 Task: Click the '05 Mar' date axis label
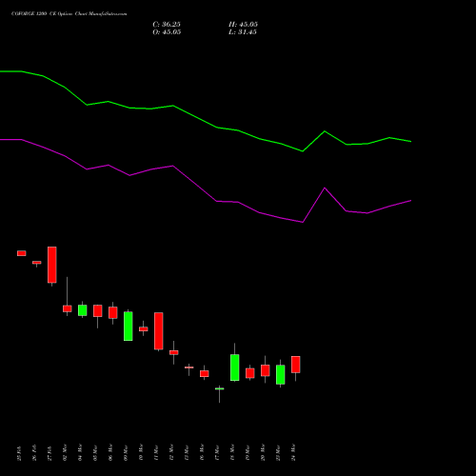(95, 452)
